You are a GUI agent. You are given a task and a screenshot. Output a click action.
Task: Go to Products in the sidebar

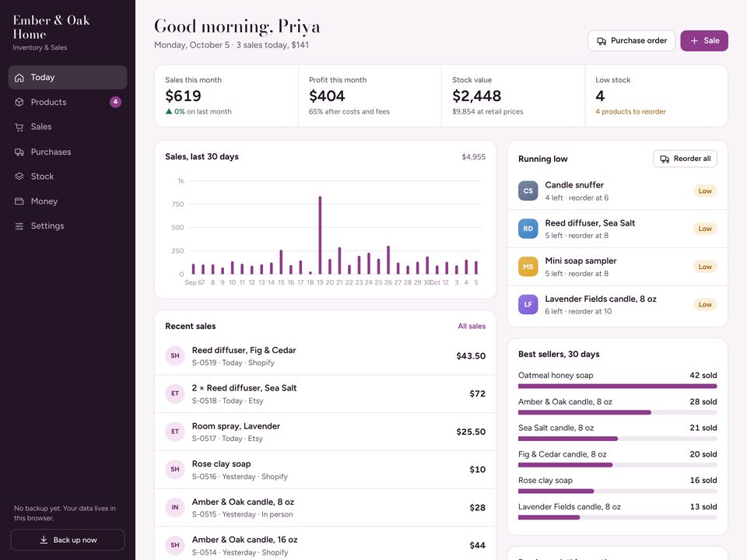(68, 102)
